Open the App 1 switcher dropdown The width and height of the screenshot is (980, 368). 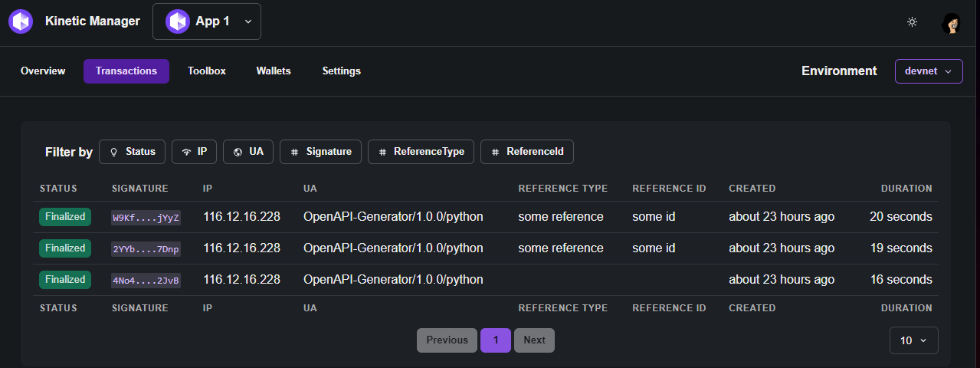207,21
